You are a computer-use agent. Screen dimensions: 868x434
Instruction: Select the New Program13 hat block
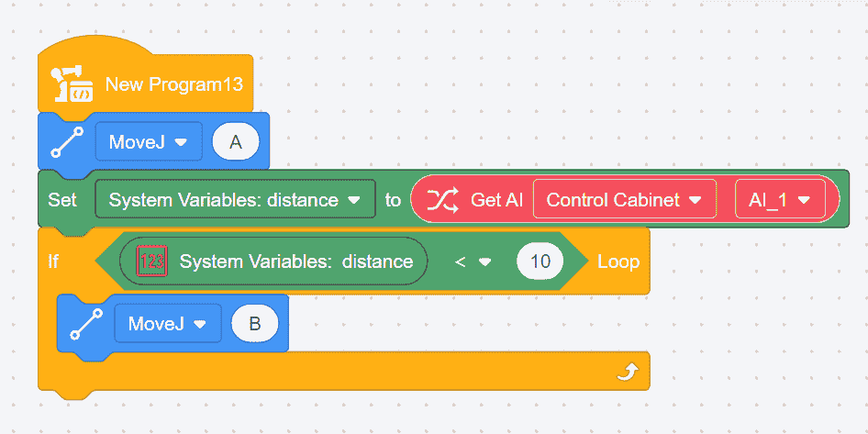pos(174,84)
